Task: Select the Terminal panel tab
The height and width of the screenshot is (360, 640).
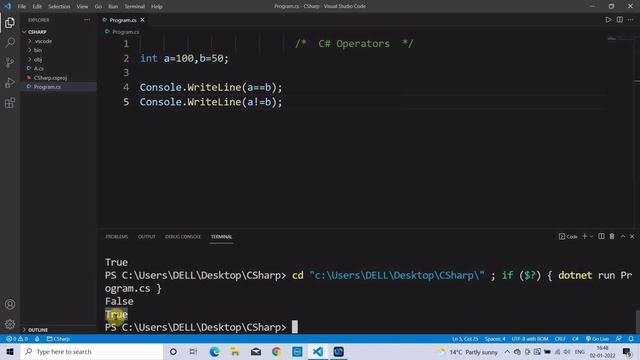Action: [x=221, y=237]
